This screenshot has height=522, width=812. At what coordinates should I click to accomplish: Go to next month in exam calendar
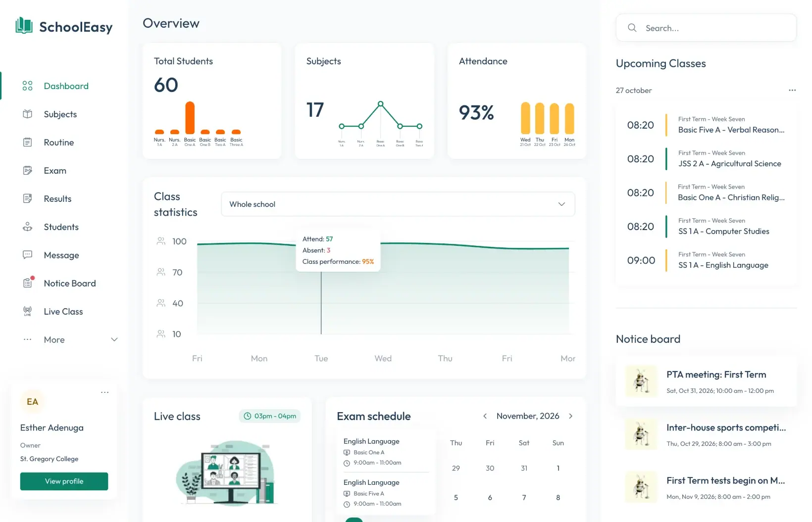click(x=571, y=416)
